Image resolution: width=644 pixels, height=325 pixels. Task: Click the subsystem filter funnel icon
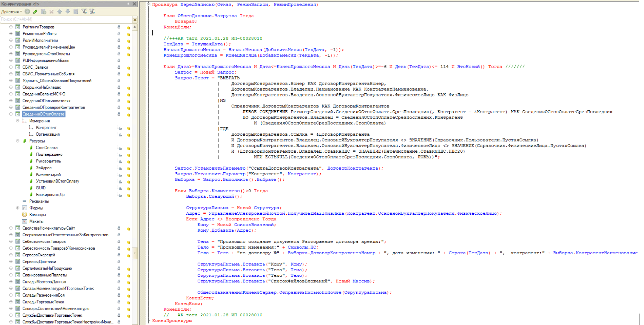coord(84,11)
